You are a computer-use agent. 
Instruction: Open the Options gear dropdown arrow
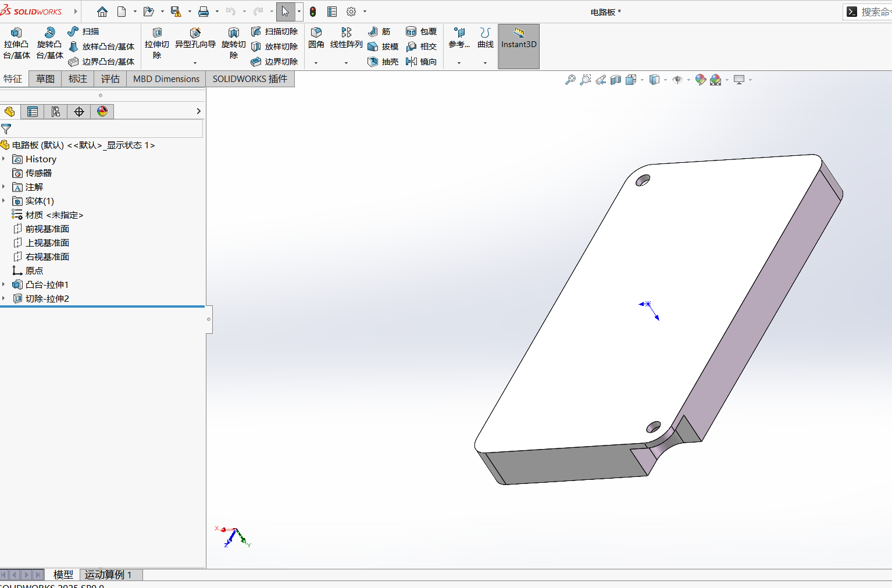[x=365, y=12]
